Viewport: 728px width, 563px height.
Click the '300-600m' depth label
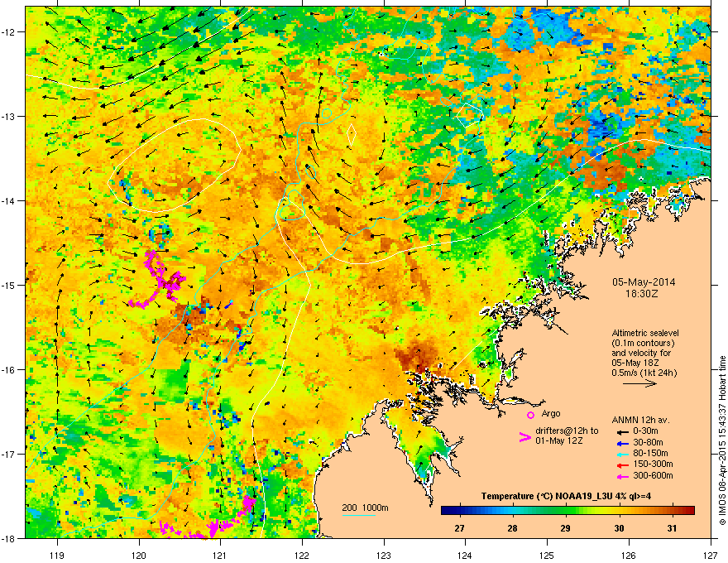pos(653,476)
